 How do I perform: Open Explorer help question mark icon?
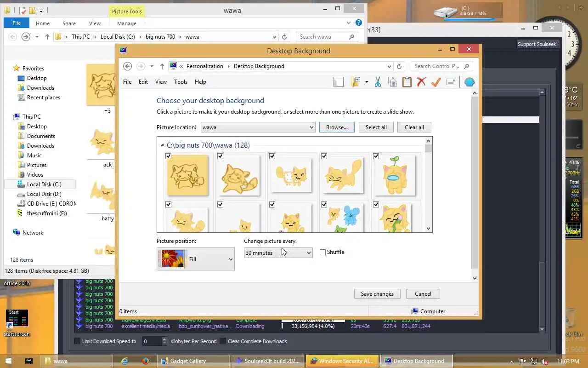pos(359,23)
